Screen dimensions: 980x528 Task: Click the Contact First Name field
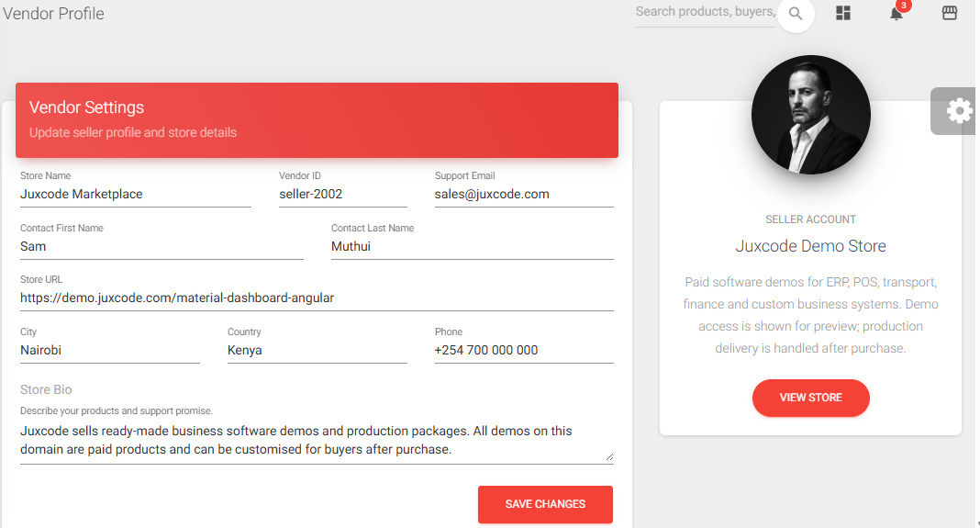(x=161, y=247)
